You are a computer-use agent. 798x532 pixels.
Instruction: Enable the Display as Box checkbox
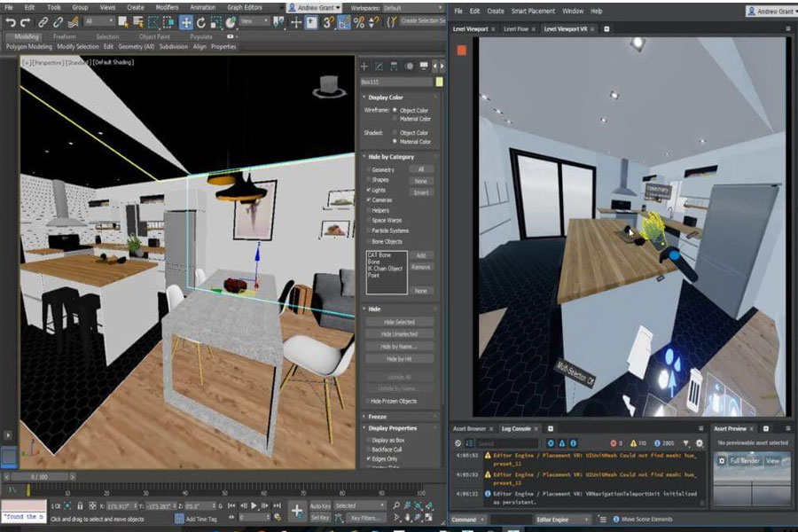coord(369,440)
